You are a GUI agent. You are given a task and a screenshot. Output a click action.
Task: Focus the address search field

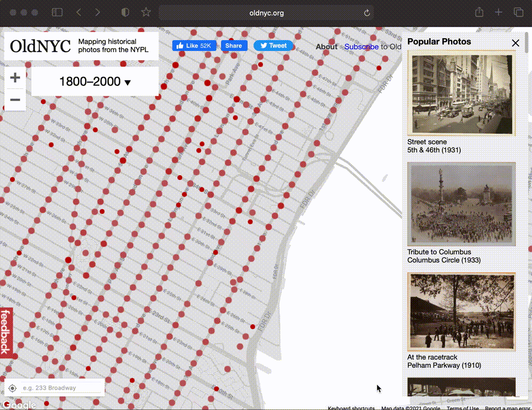pyautogui.click(x=61, y=388)
